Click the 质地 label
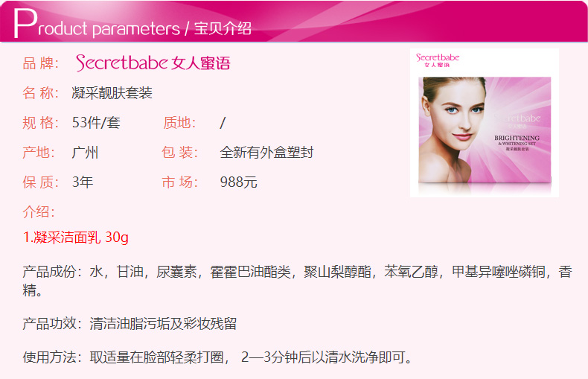The height and width of the screenshot is (379, 588). click(x=179, y=123)
